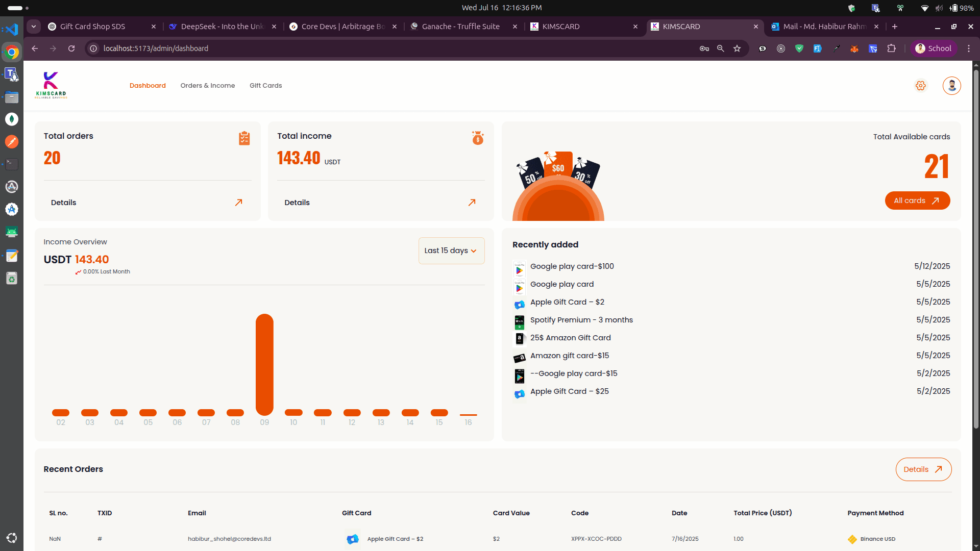Click the KIMSCARD logo
Image resolution: width=980 pixels, height=551 pixels.
(x=51, y=85)
